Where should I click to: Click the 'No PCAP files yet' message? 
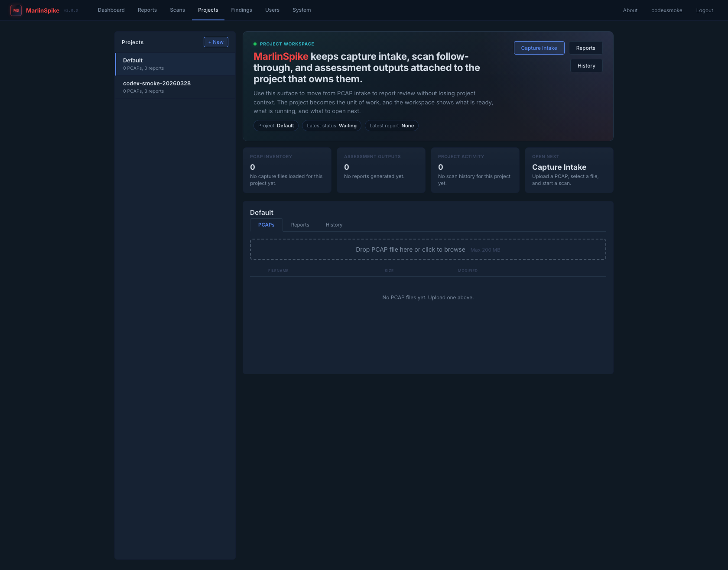428,298
